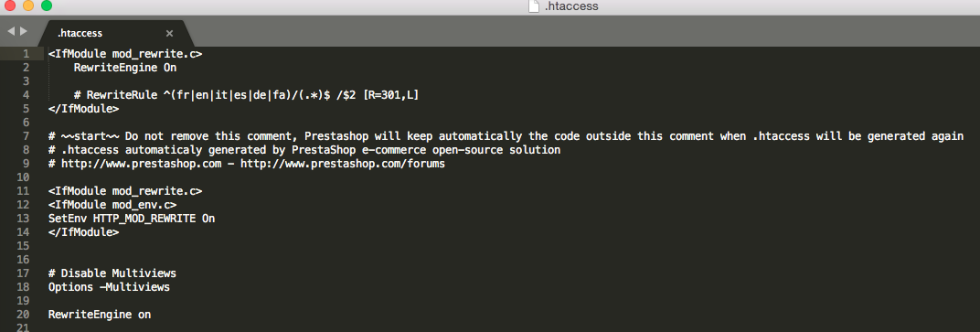This screenshot has width=980, height=332.
Task: Click line number 20 in gutter
Action: click(x=23, y=315)
